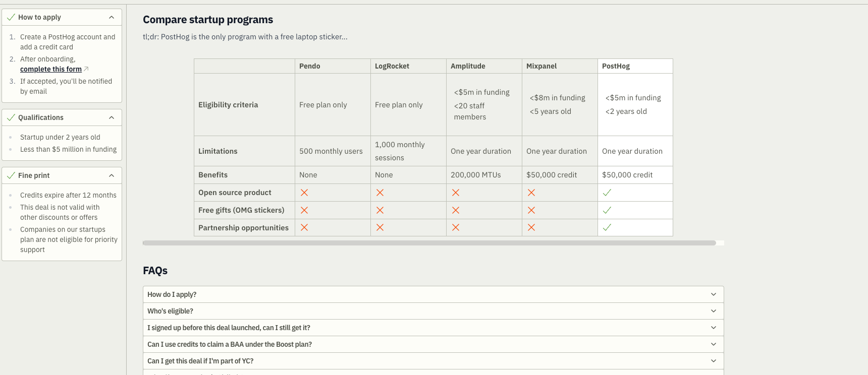Click the How to apply checkmark icon

[11, 17]
